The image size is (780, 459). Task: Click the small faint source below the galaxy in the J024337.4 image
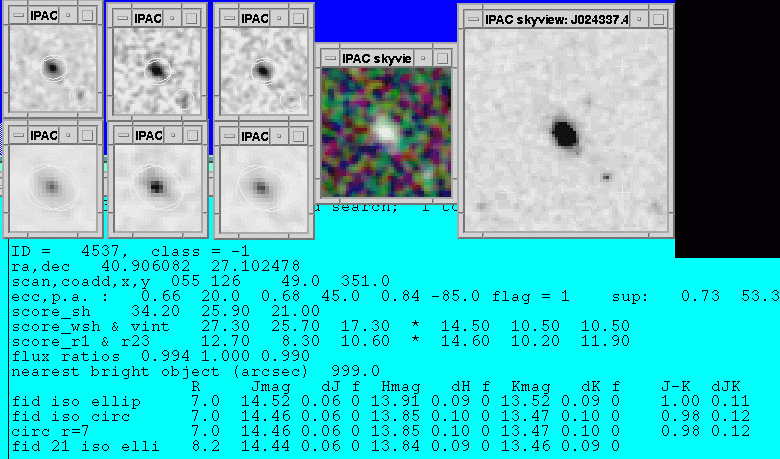[606, 177]
